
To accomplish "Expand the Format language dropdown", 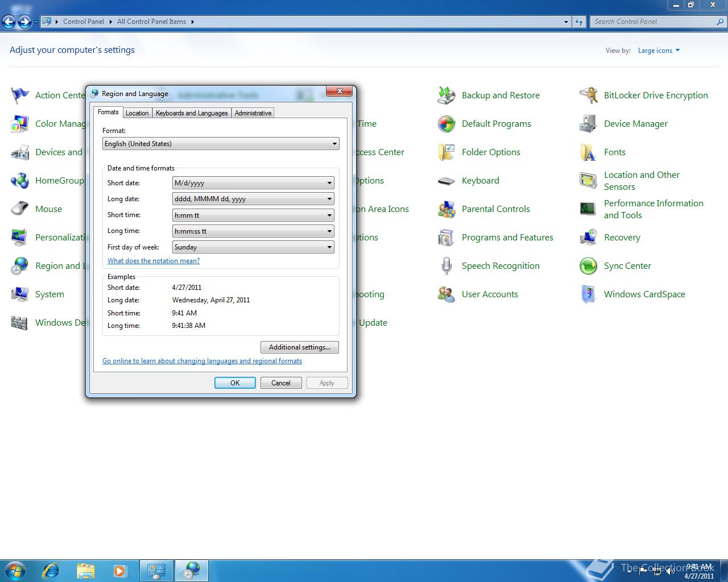I will click(334, 144).
